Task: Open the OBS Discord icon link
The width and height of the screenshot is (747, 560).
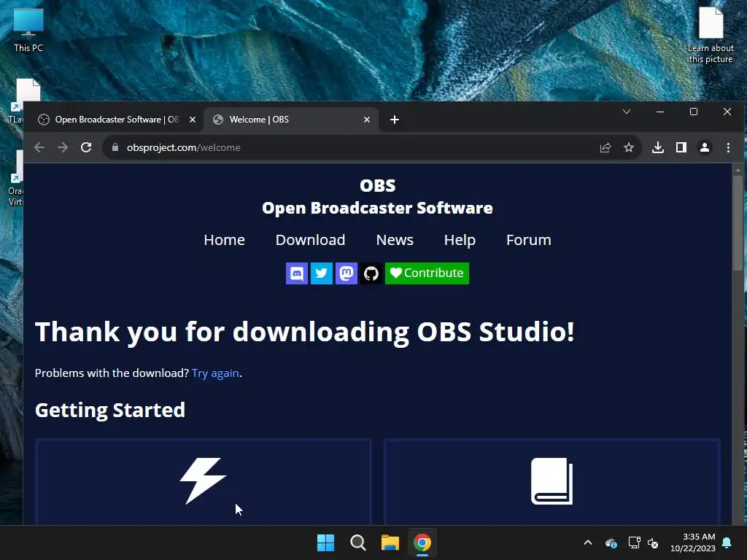Action: pos(296,273)
